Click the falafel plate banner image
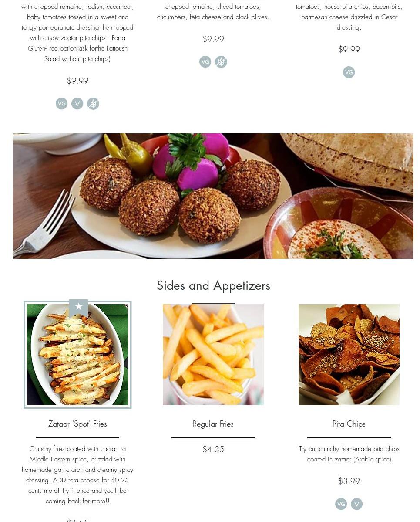Screen dimensions: 420x522 [213, 196]
